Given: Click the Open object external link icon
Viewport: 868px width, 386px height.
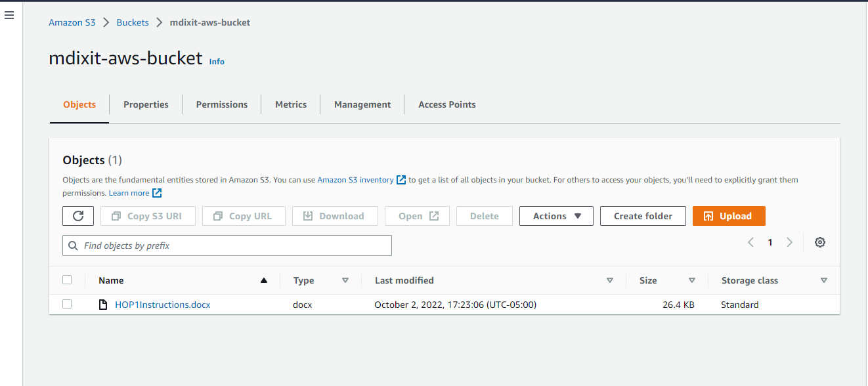Looking at the screenshot, I should [x=434, y=215].
